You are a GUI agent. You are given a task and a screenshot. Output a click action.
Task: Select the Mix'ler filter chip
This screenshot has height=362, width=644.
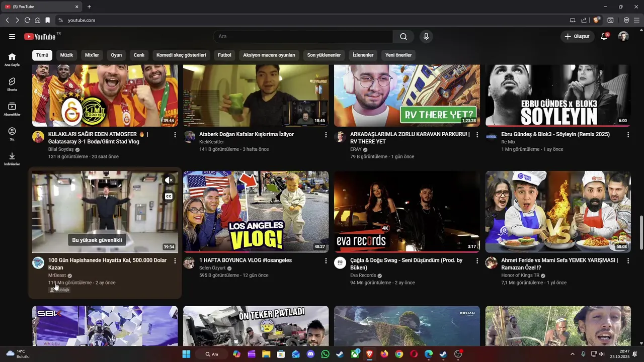(92, 55)
